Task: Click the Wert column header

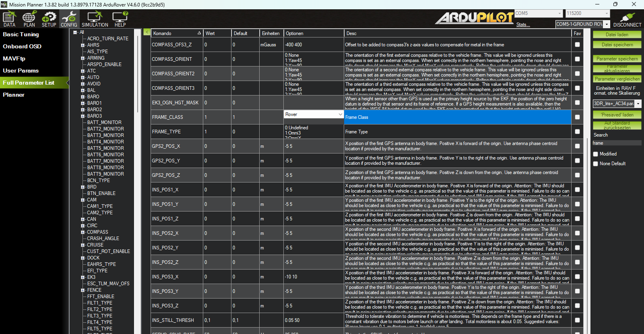Action: pos(217,33)
